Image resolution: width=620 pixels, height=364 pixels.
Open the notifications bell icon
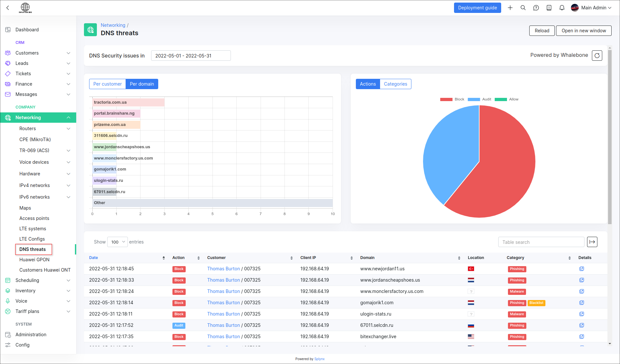pyautogui.click(x=562, y=8)
